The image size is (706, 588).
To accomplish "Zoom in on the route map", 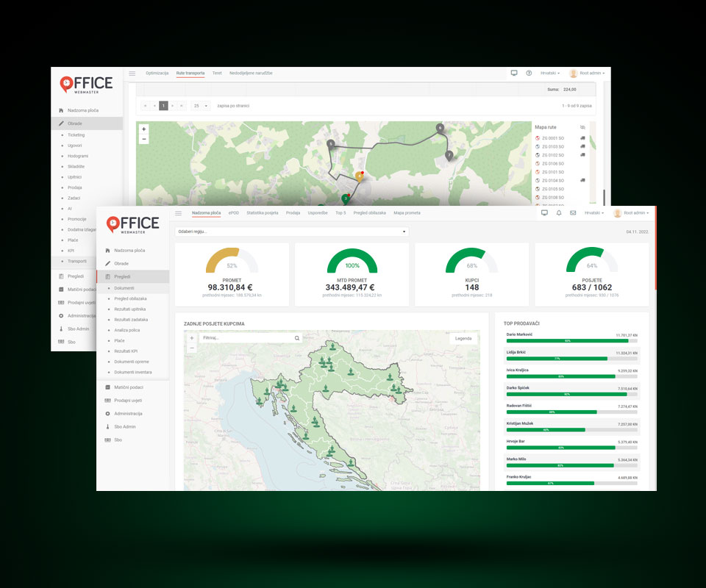I will pos(143,129).
